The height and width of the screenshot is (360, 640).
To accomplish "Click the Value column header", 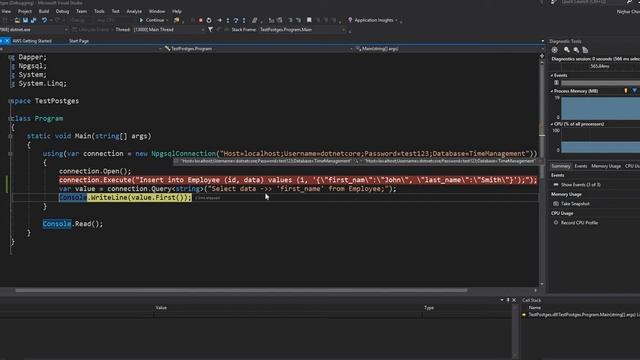I will pos(161,308).
